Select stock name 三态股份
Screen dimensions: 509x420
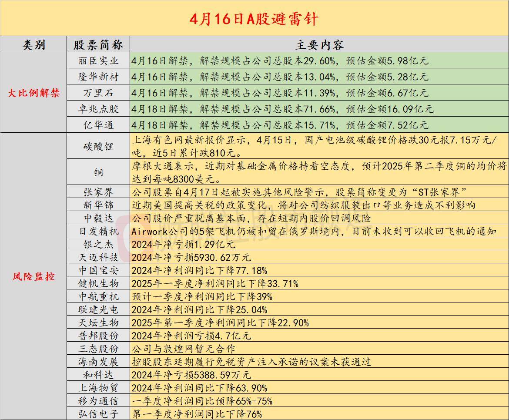pyautogui.click(x=98, y=349)
